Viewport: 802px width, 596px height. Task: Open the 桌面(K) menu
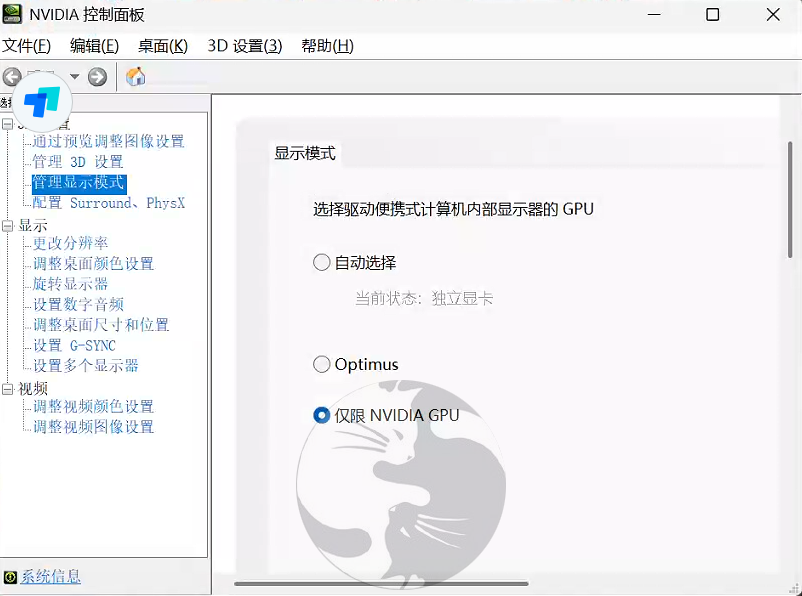point(163,46)
